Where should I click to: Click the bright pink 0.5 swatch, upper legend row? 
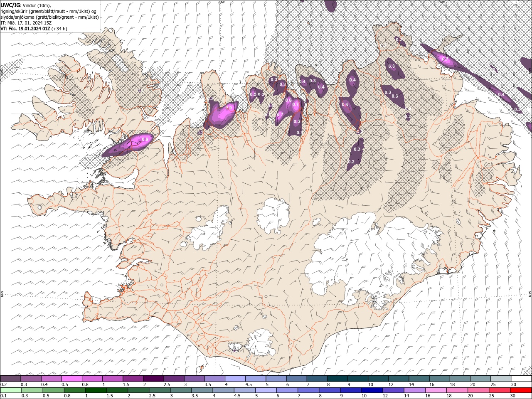[72, 379]
